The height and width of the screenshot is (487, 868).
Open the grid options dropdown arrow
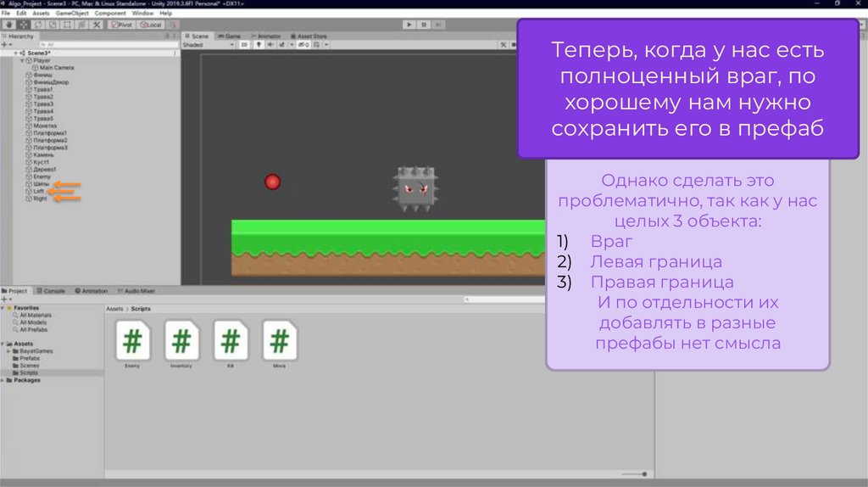(x=326, y=45)
